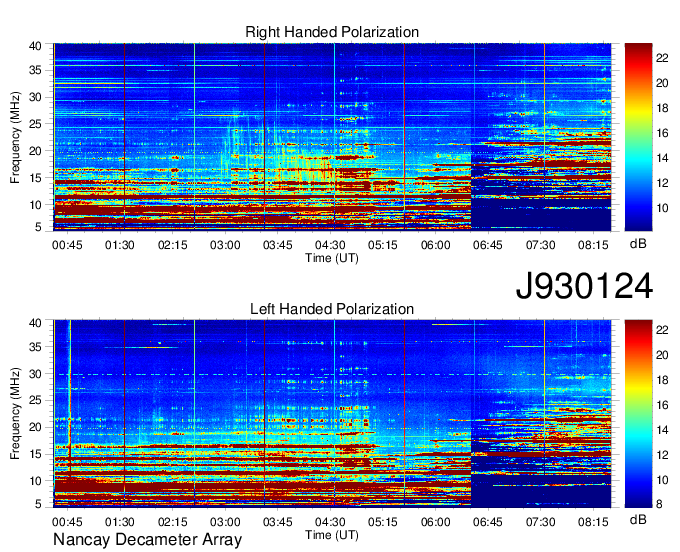Click the dB unit label under the upper color bar
This screenshot has height=552, width=680.
(x=638, y=244)
